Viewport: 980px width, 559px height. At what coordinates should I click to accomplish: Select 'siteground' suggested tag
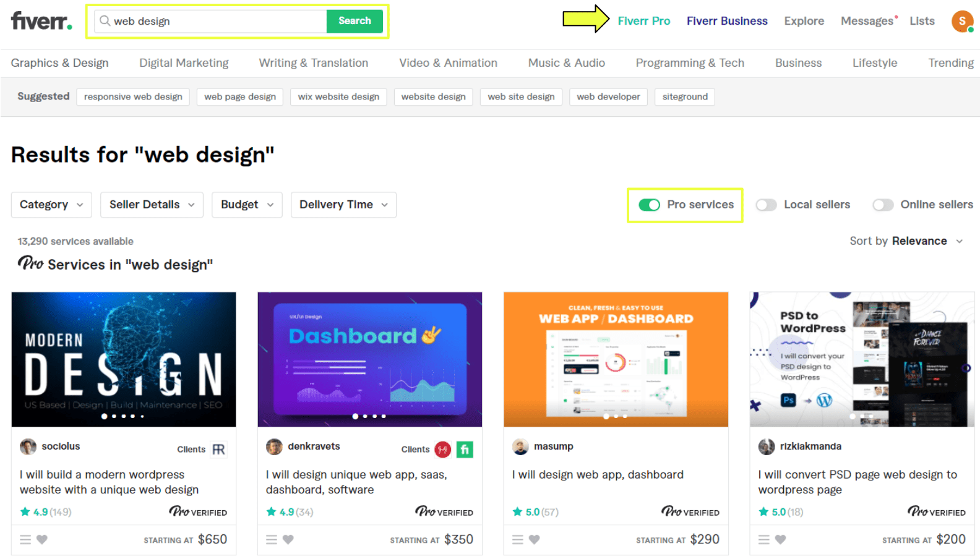click(685, 96)
